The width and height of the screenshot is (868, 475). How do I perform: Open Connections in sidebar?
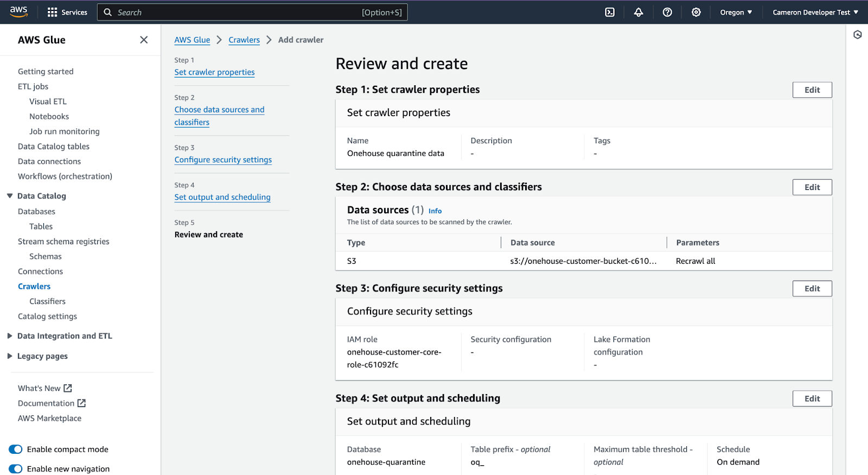coord(40,271)
